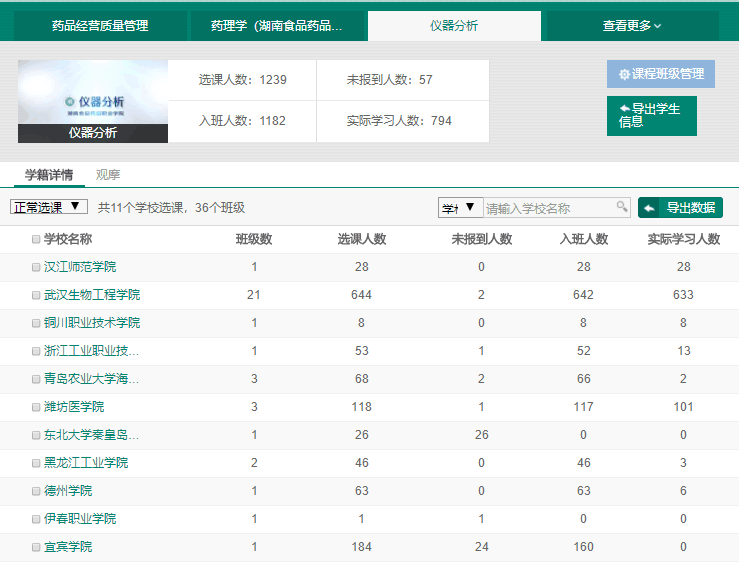Toggle the checkbox for 潍坊医学院
Image resolution: width=739 pixels, height=574 pixels.
tap(36, 407)
